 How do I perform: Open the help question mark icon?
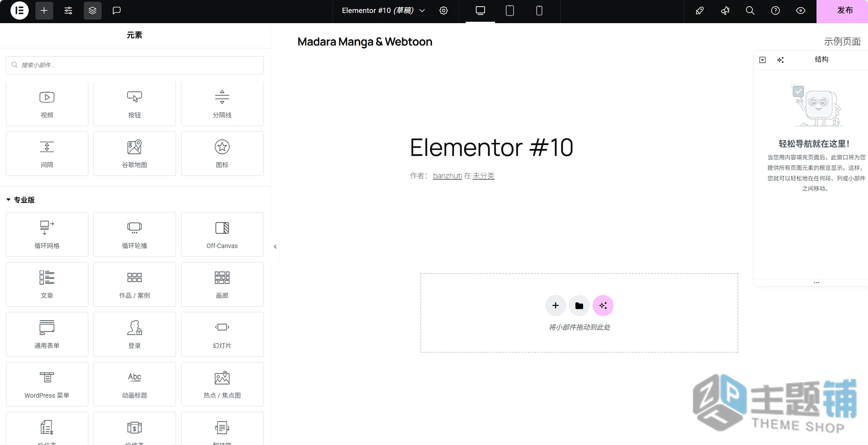click(775, 11)
